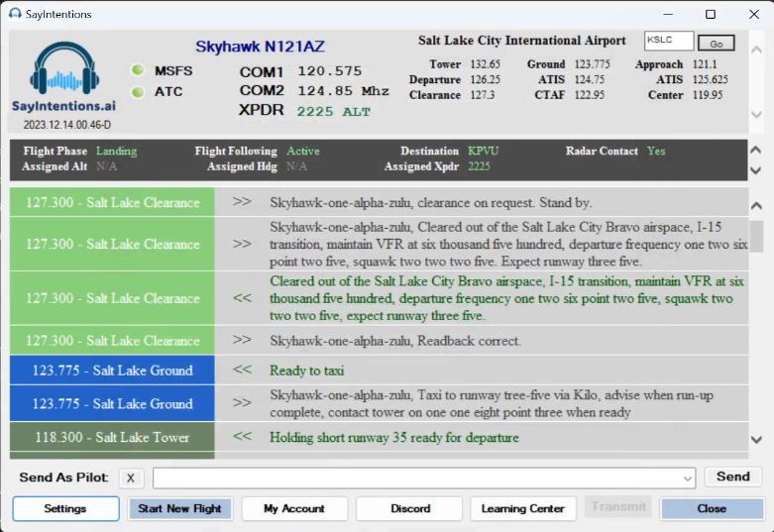Click the Send As Pilot text field

(424, 479)
